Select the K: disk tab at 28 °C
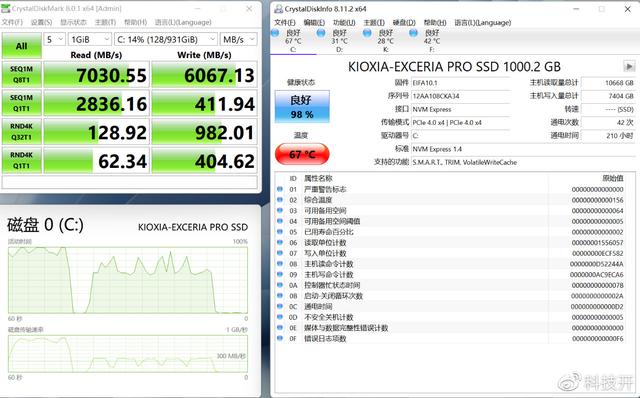This screenshot has width=640, height=398. [x=385, y=41]
